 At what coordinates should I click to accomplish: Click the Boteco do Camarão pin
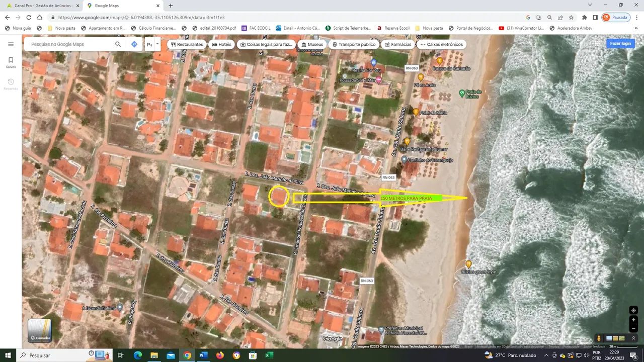tap(439, 61)
